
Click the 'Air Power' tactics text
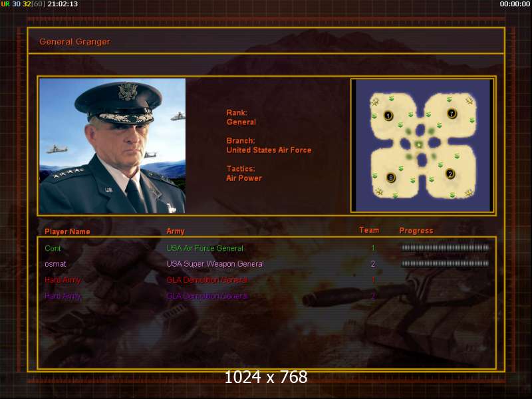[x=244, y=178]
